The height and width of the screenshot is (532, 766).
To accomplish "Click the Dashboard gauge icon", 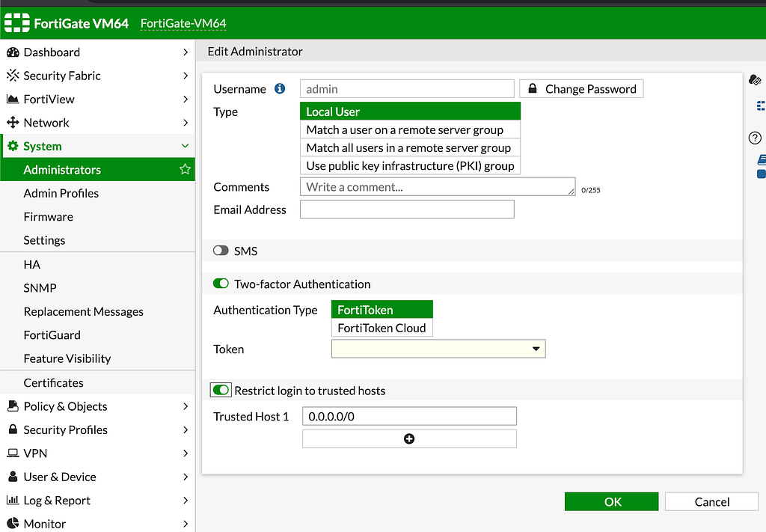I will [12, 52].
